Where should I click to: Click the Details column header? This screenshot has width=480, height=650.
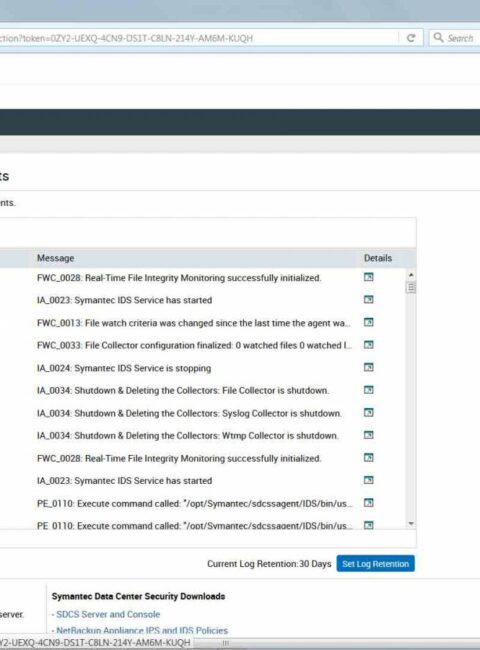pyautogui.click(x=378, y=258)
